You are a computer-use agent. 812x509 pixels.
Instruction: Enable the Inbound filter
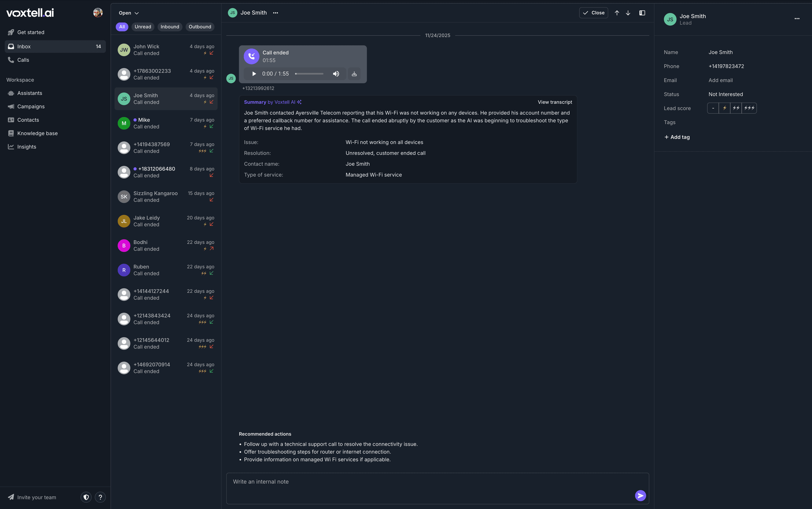[x=170, y=27]
